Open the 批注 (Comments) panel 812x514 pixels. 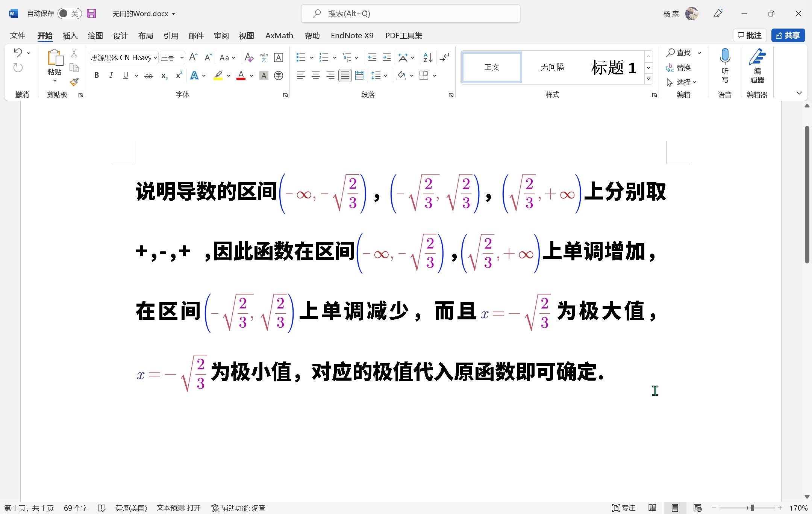pos(750,35)
